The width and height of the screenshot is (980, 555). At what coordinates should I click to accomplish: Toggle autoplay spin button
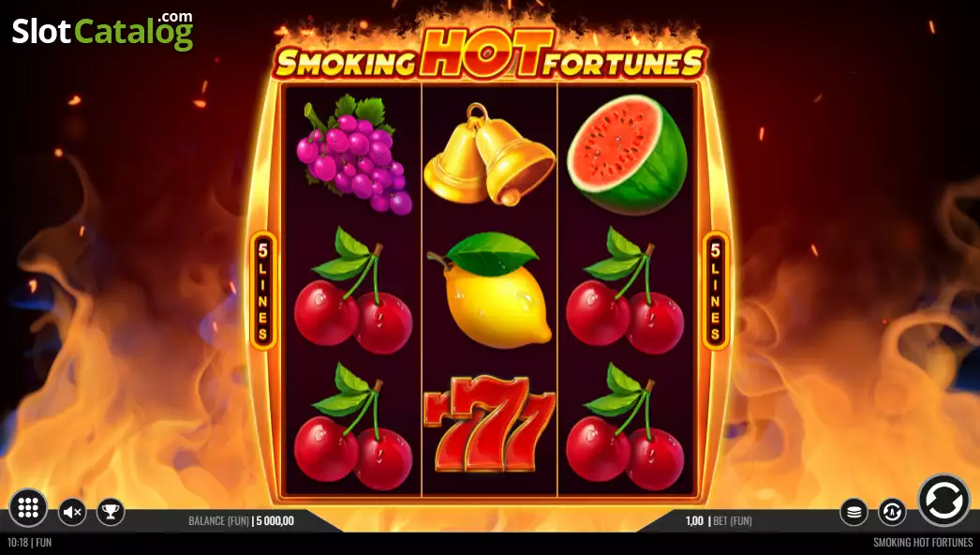tap(892, 513)
